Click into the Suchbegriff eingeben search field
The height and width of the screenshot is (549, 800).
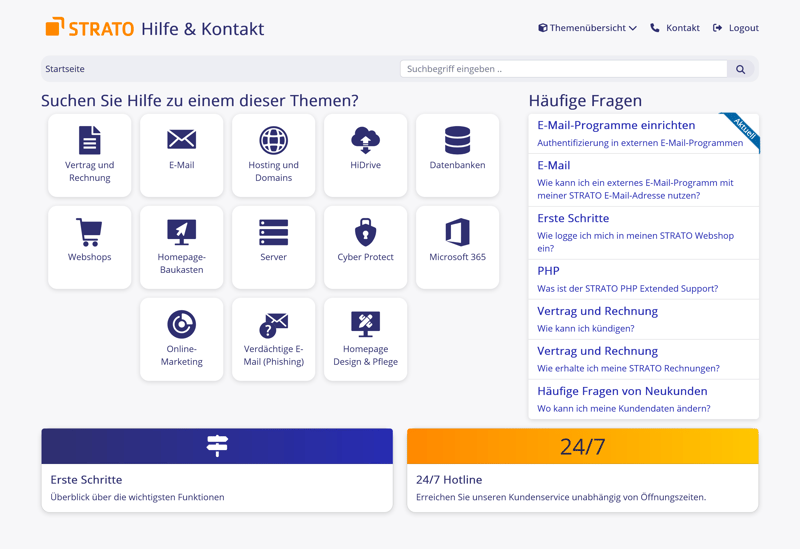coord(563,69)
